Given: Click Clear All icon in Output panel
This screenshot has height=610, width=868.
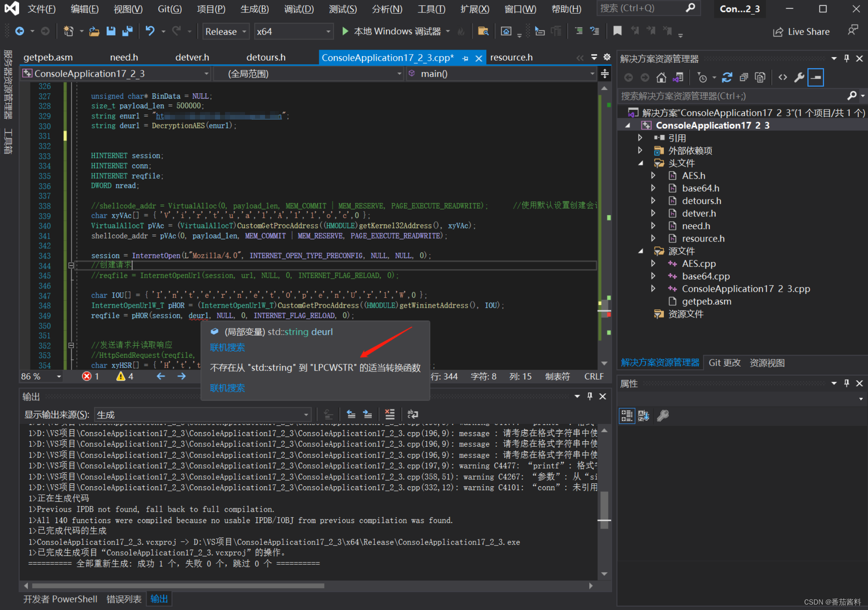Looking at the screenshot, I should (x=390, y=414).
